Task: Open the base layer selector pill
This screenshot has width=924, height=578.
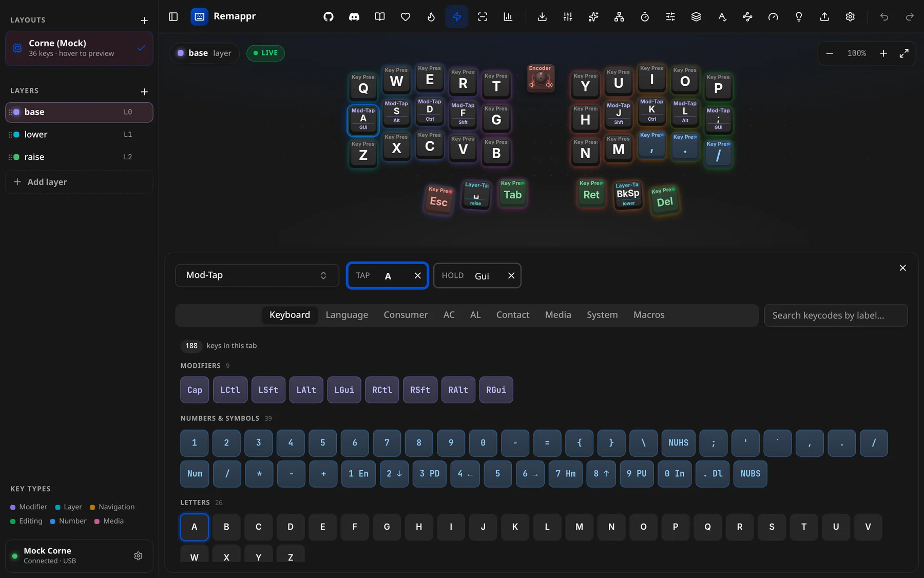Action: [x=204, y=53]
